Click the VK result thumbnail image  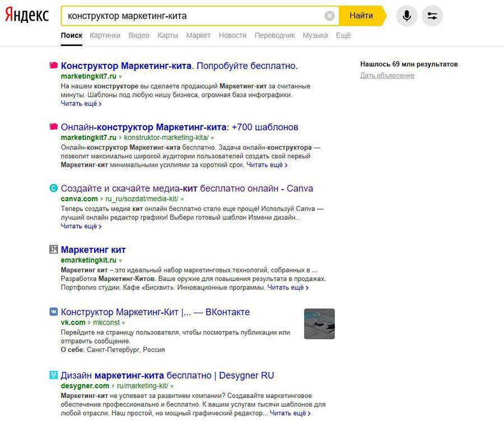point(319,324)
